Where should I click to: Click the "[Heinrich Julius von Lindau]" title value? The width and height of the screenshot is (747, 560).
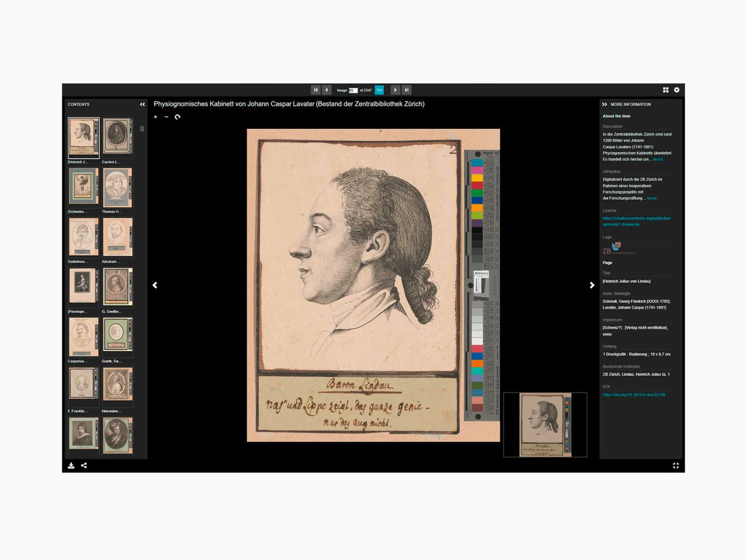(x=626, y=281)
